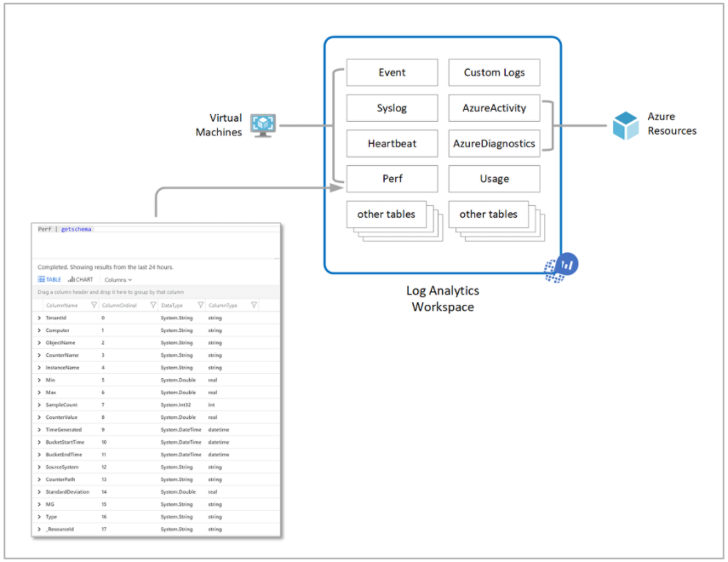Select the AzureActivity table box
The image size is (728, 562).
494,108
